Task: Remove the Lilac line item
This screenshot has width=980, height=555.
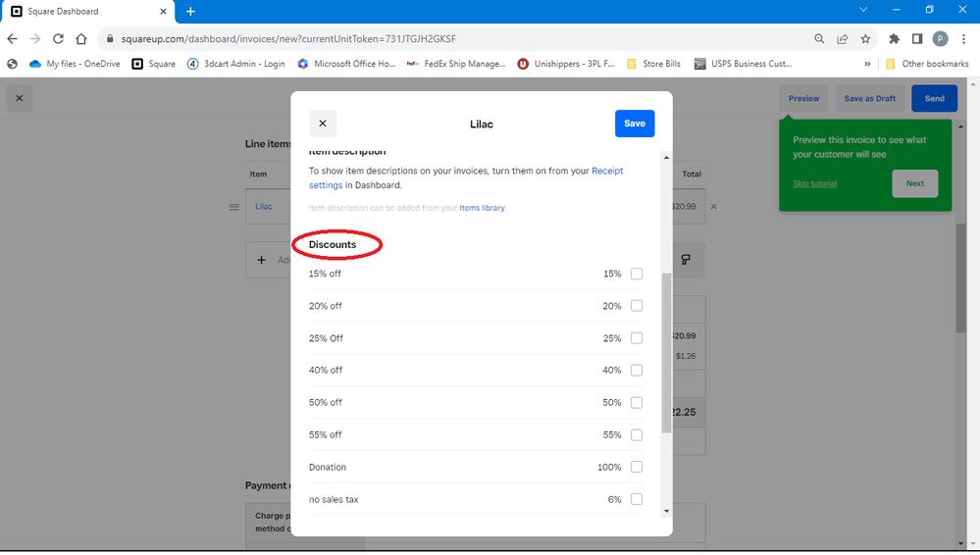Action: click(x=713, y=207)
